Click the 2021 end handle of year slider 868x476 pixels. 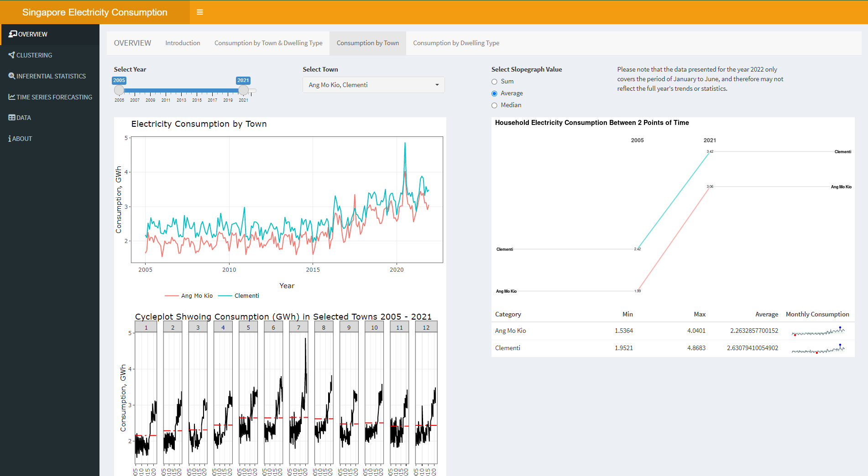coord(244,90)
